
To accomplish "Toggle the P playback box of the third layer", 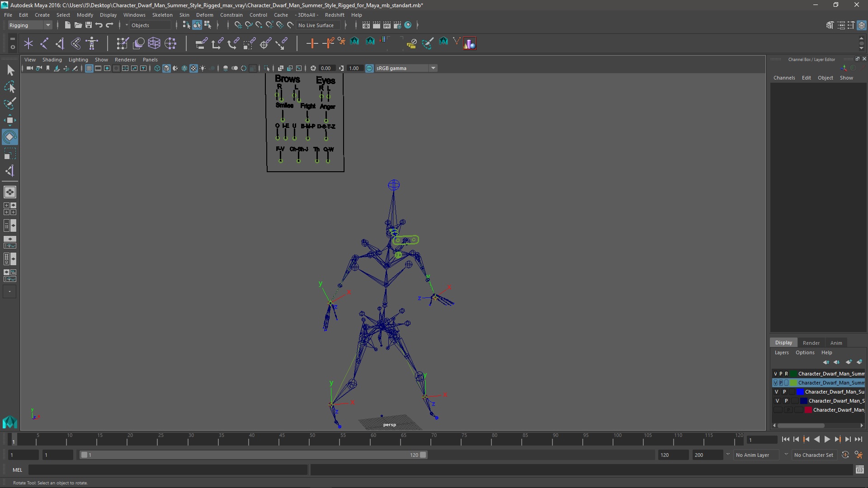I will (784, 392).
